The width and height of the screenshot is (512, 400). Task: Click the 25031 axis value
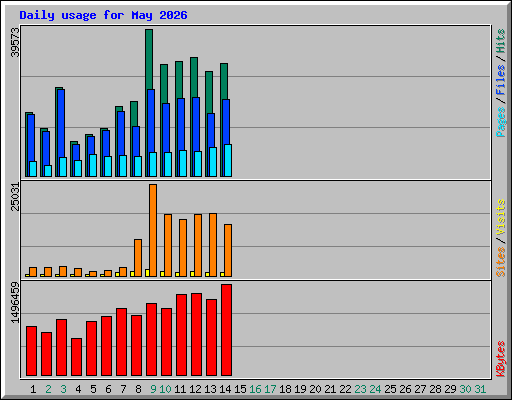click(x=15, y=197)
